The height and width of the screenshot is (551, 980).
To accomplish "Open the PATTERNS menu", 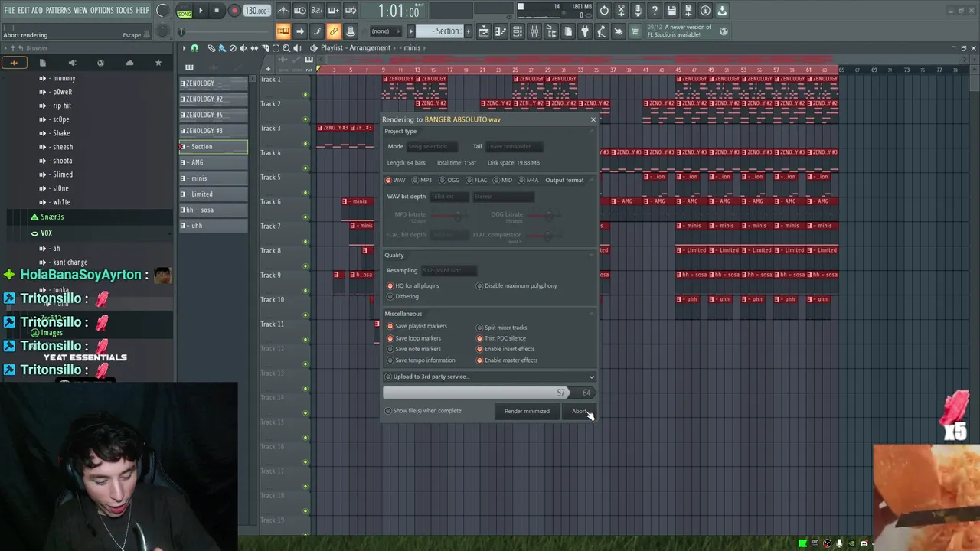I will click(x=58, y=11).
